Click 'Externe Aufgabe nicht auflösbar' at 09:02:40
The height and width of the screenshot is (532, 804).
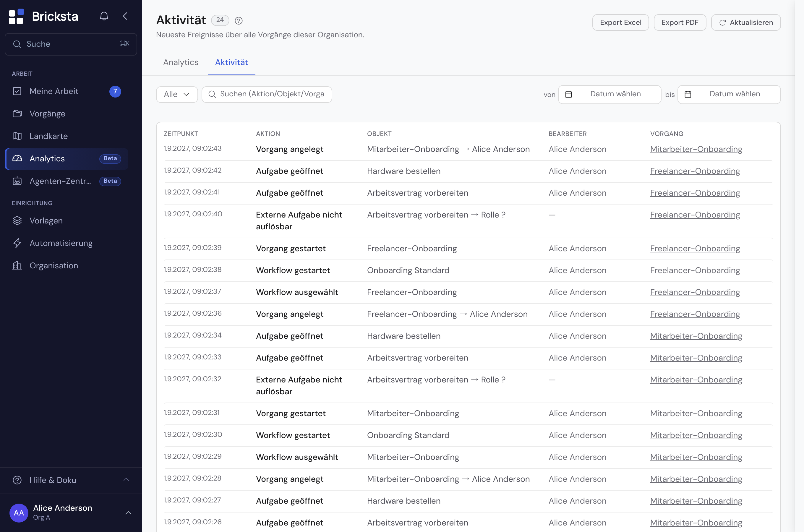click(x=299, y=220)
